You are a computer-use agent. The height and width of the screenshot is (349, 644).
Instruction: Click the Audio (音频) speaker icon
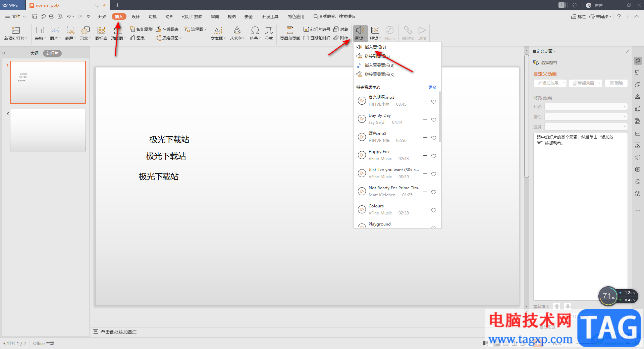coord(360,30)
